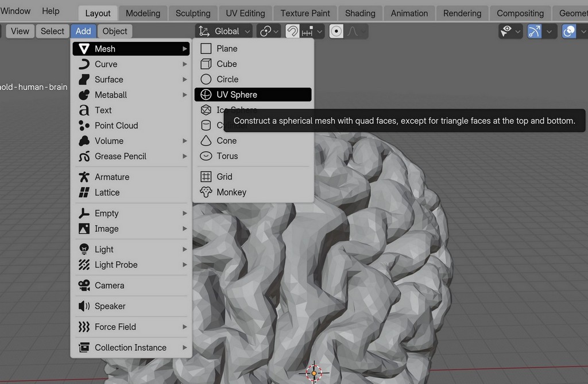Click the Cube mesh icon
This screenshot has width=588, height=384.
pos(206,64)
